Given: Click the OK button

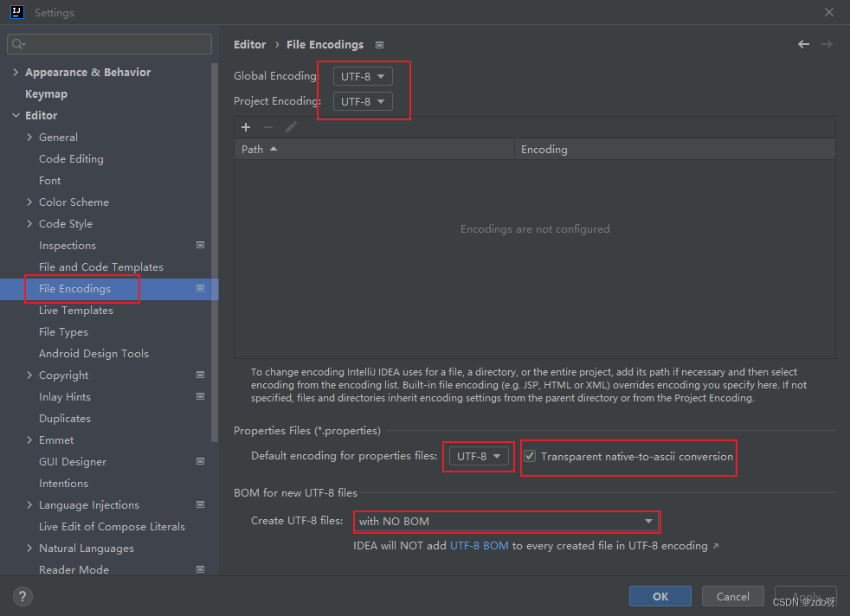Looking at the screenshot, I should (660, 596).
